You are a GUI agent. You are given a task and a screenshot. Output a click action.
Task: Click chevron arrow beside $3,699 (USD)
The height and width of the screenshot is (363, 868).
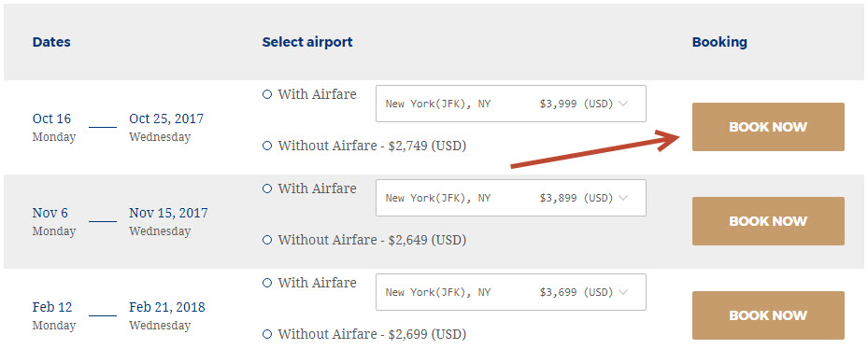pos(623,292)
